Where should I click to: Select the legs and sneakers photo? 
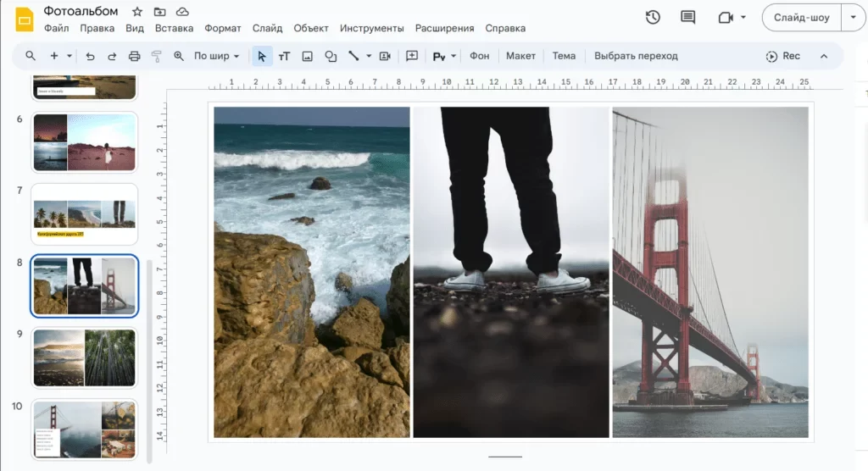coord(511,272)
